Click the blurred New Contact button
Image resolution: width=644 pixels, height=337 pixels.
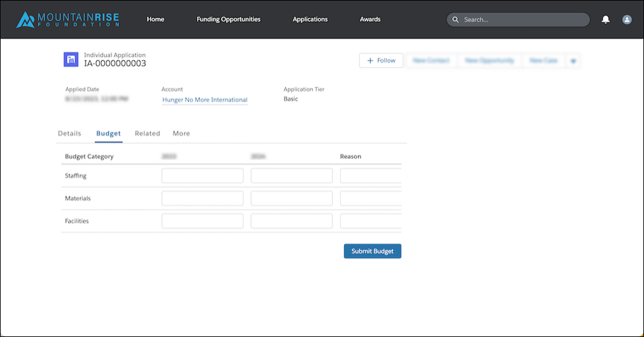click(x=431, y=60)
